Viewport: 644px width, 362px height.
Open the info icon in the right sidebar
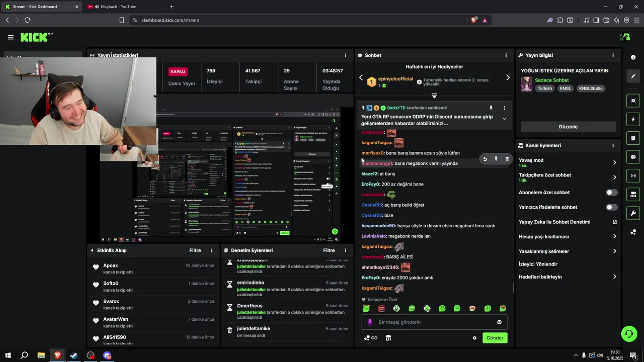click(x=633, y=57)
